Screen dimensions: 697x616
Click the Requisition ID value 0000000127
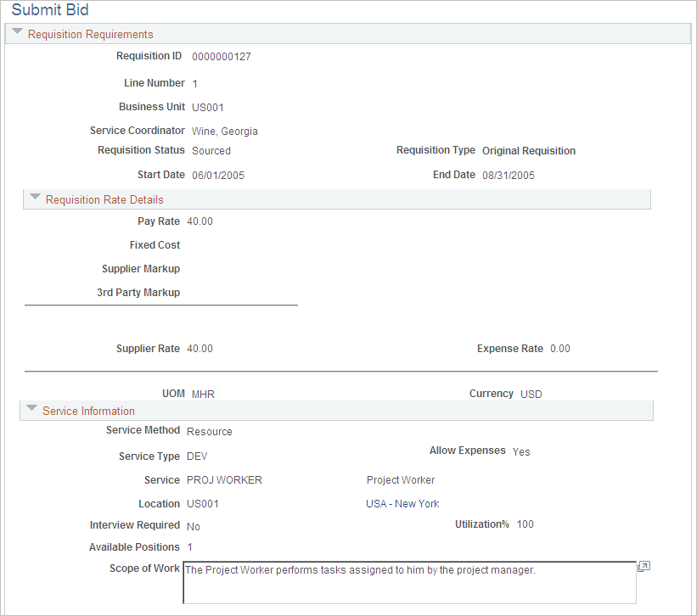(x=220, y=55)
